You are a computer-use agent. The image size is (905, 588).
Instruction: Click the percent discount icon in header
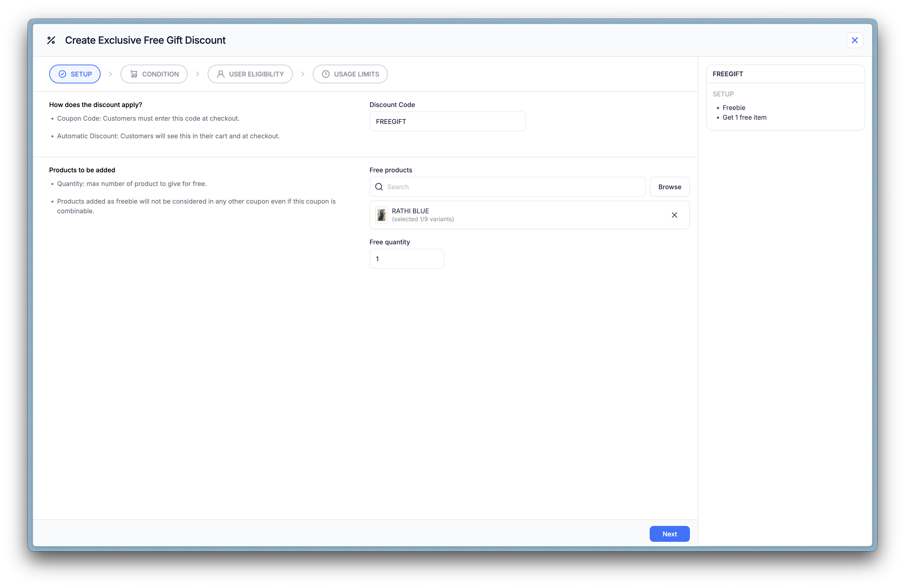pos(51,40)
